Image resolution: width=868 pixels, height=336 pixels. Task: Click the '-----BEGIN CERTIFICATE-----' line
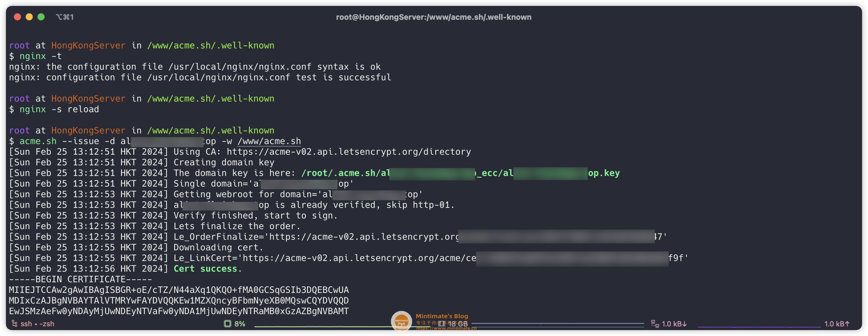tap(80, 279)
